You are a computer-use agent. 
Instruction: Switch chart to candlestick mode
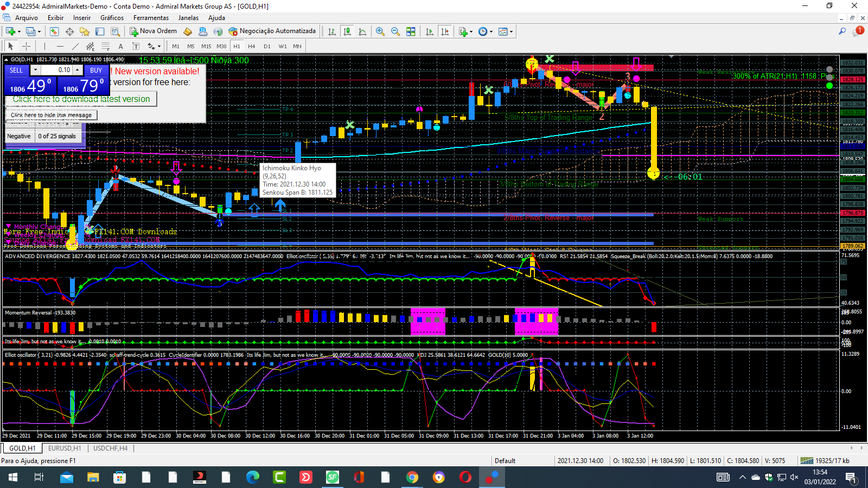[347, 31]
